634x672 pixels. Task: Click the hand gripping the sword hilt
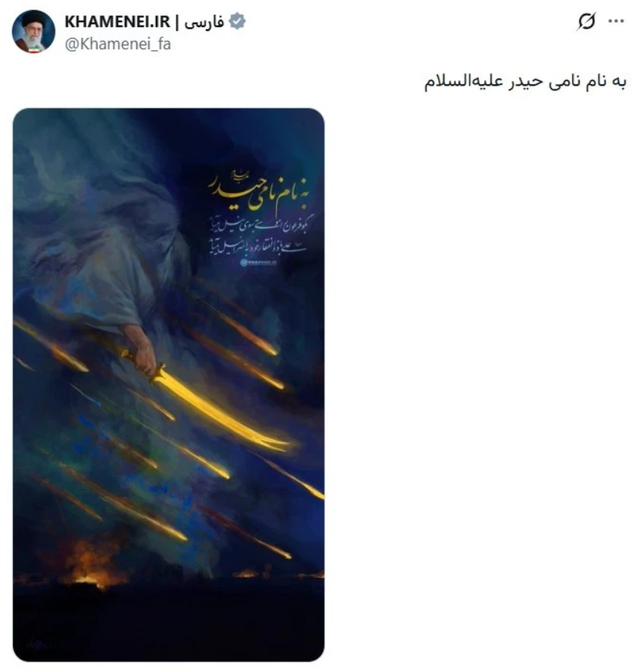(141, 350)
